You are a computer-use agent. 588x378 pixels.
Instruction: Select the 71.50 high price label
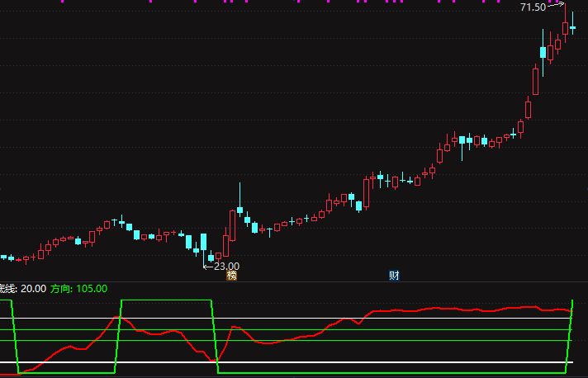533,7
